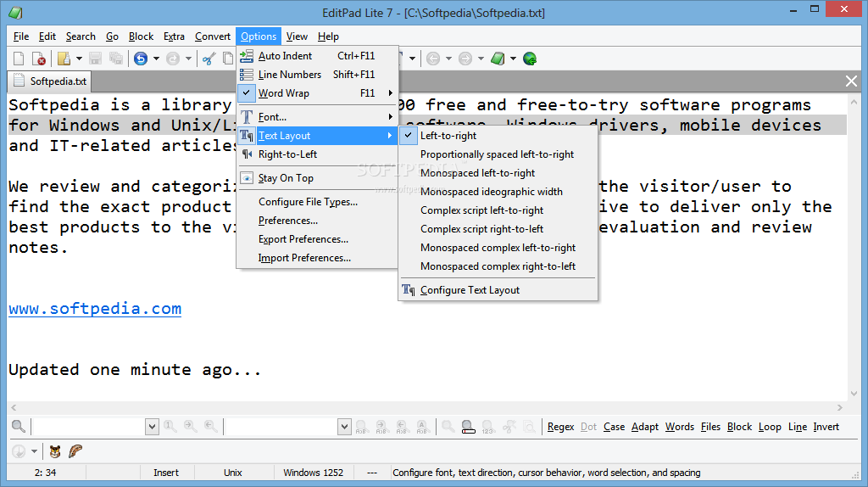Viewport: 868px width, 487px height.
Task: Toggle Auto Indent in Options menu
Action: [317, 56]
